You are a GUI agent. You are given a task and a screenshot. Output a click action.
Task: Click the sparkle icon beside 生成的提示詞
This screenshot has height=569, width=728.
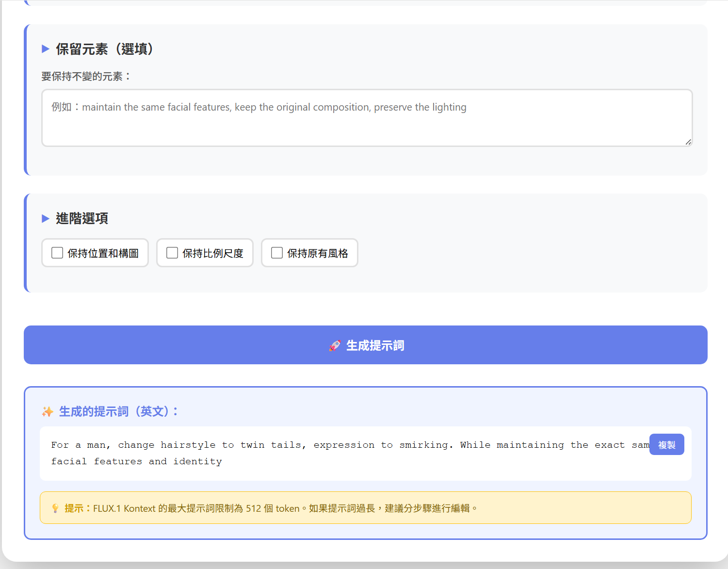48,412
